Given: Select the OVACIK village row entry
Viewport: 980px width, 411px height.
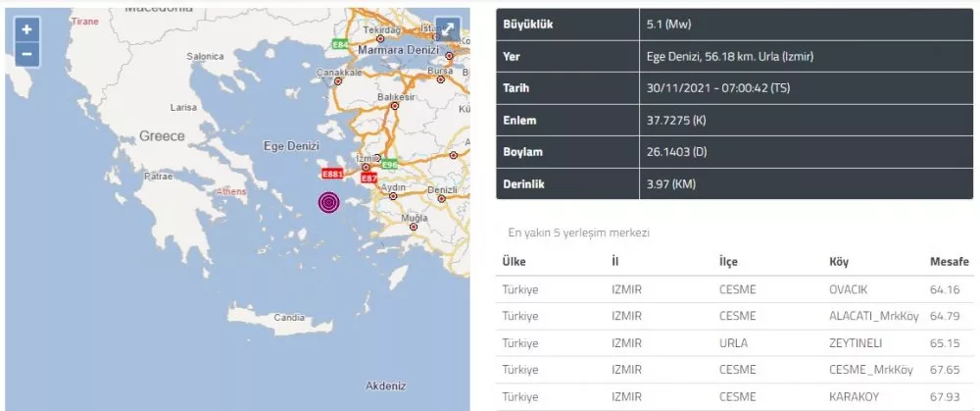Looking at the screenshot, I should click(x=850, y=289).
